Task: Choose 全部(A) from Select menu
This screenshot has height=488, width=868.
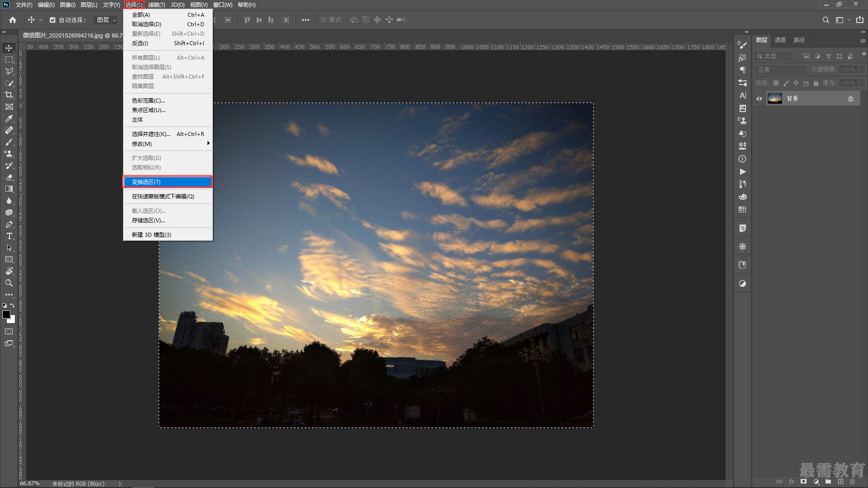Action: click(168, 14)
